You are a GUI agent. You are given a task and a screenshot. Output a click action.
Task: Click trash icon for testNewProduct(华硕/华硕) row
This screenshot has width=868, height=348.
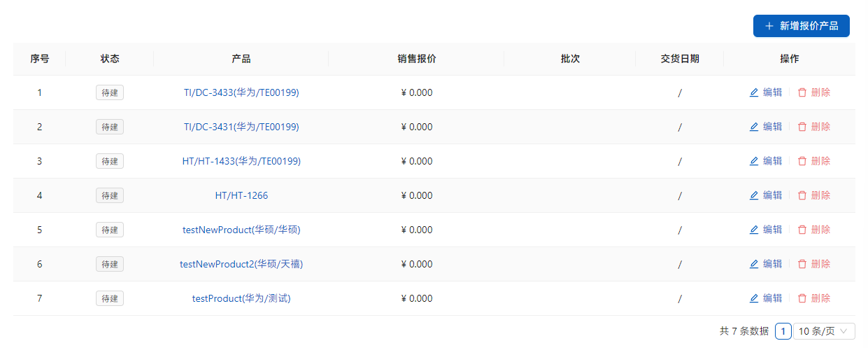click(802, 230)
